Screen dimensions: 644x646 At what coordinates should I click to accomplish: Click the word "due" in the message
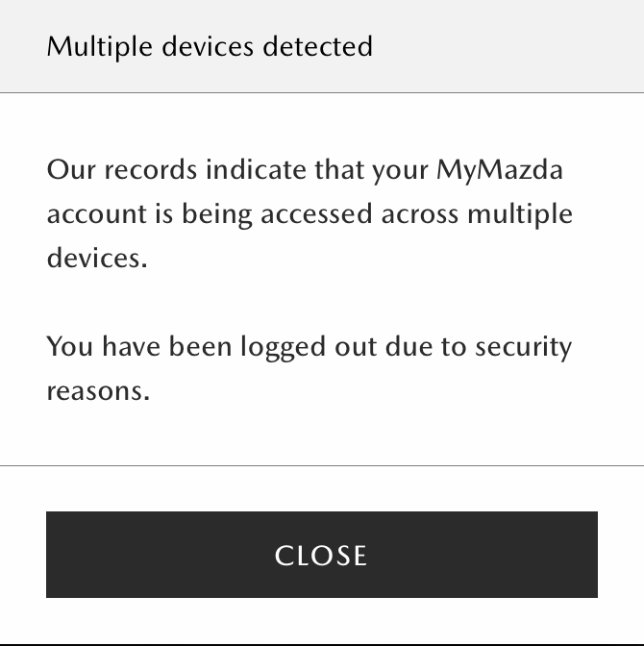click(409, 346)
